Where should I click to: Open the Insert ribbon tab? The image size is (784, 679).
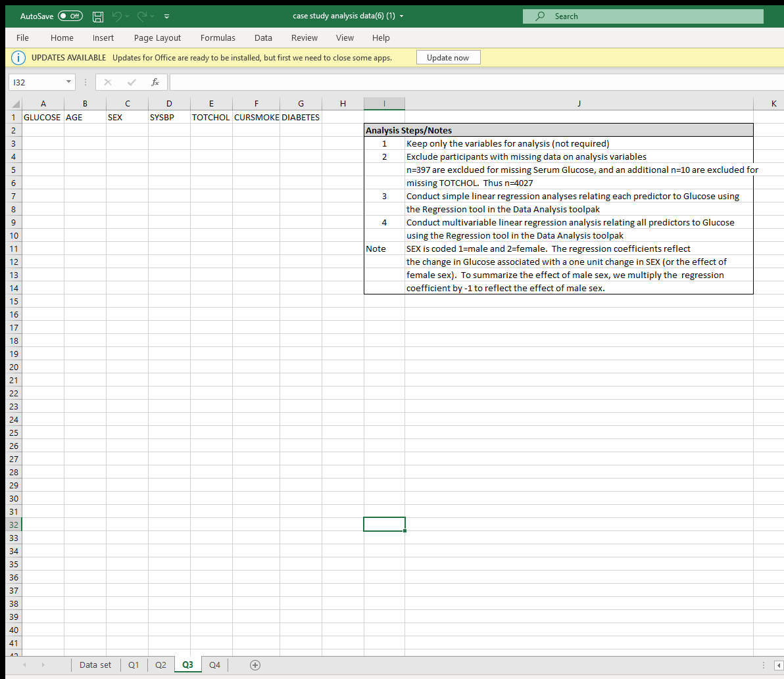[x=103, y=38]
